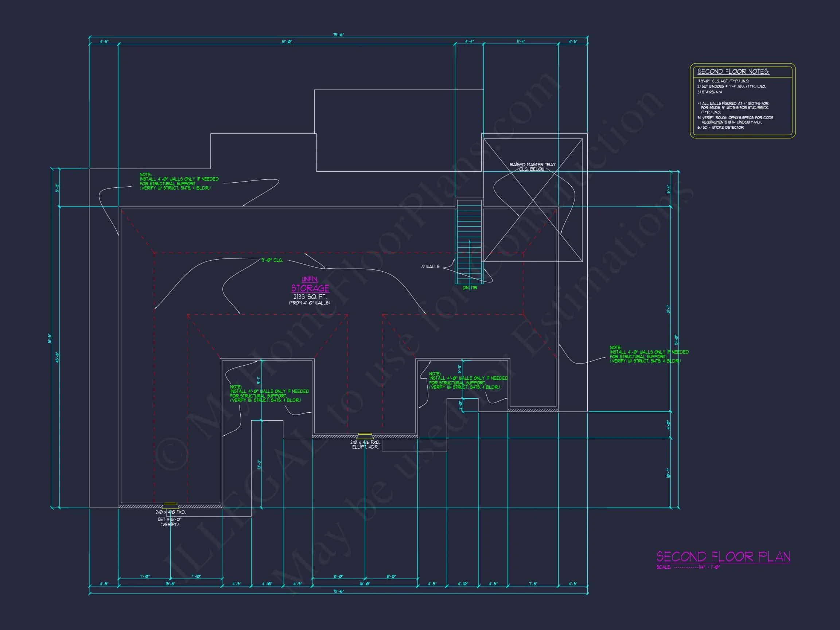Select the 1/2 WALLS annotation
840x630 pixels.
pyautogui.click(x=429, y=267)
